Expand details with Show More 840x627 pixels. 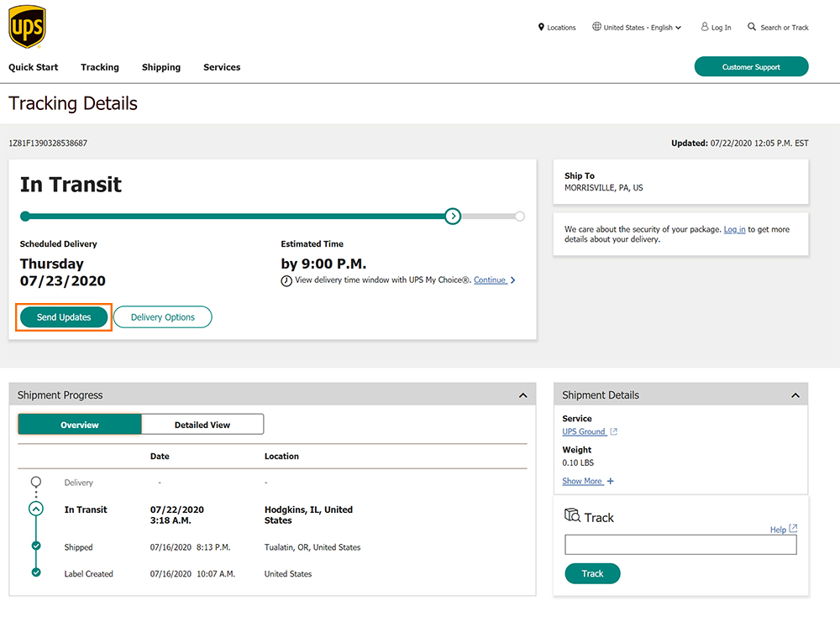coord(588,481)
